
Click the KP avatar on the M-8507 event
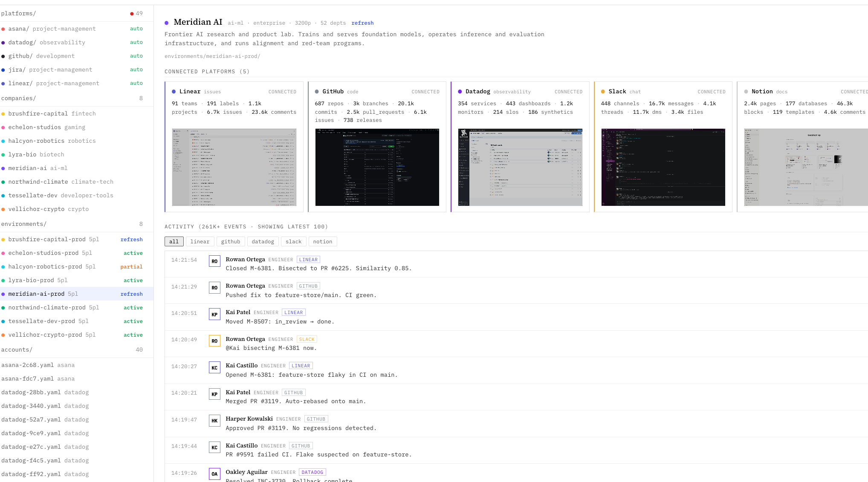click(214, 315)
